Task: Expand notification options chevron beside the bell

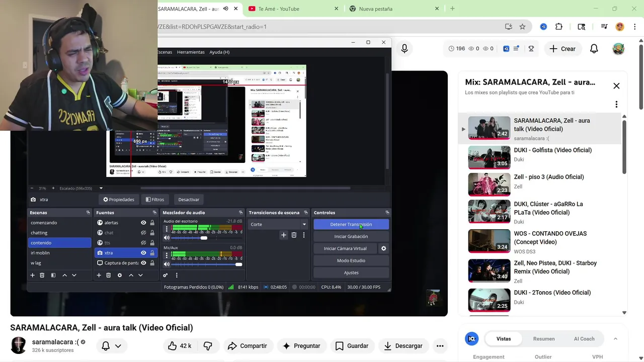Action: [118, 346]
